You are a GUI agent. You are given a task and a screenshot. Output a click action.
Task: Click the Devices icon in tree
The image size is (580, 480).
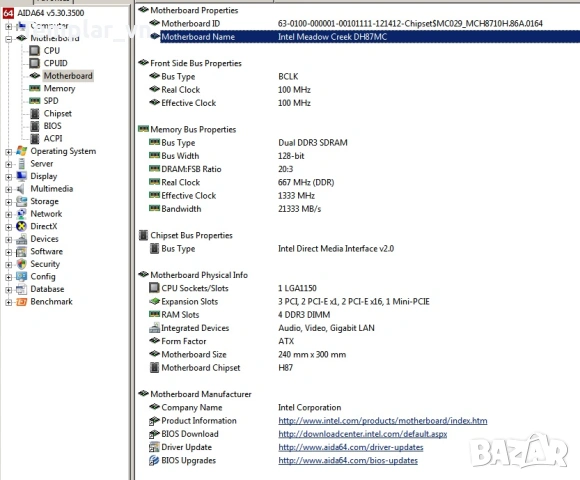(21, 239)
